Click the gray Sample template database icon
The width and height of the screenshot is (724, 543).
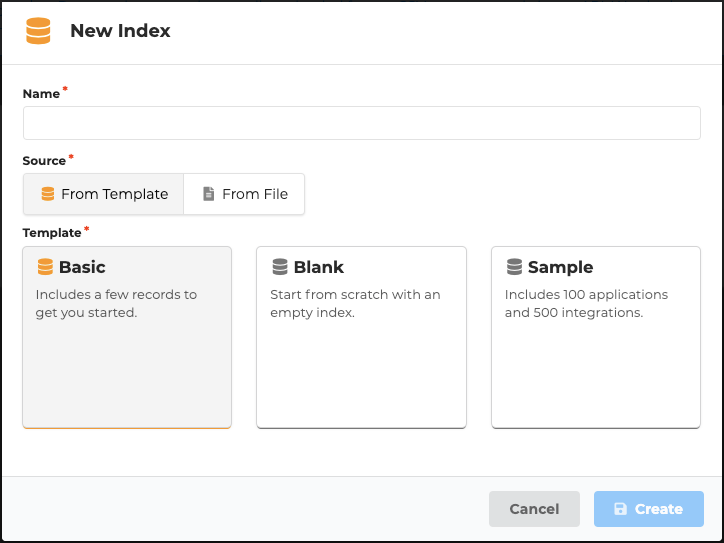[x=514, y=267]
